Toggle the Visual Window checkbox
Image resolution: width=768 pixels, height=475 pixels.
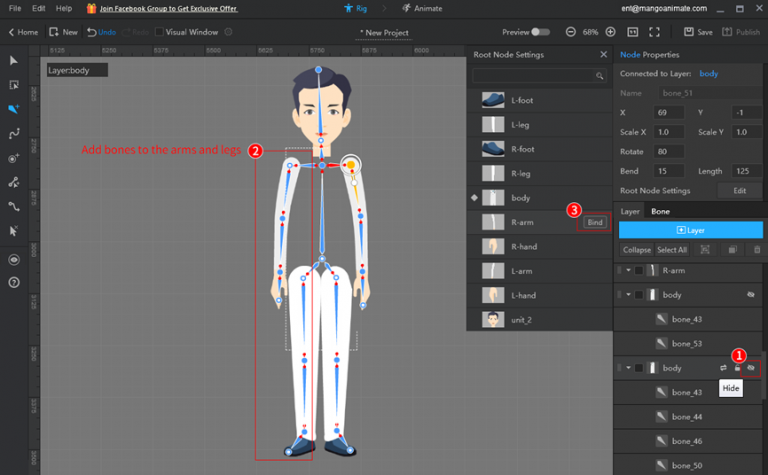(x=159, y=32)
